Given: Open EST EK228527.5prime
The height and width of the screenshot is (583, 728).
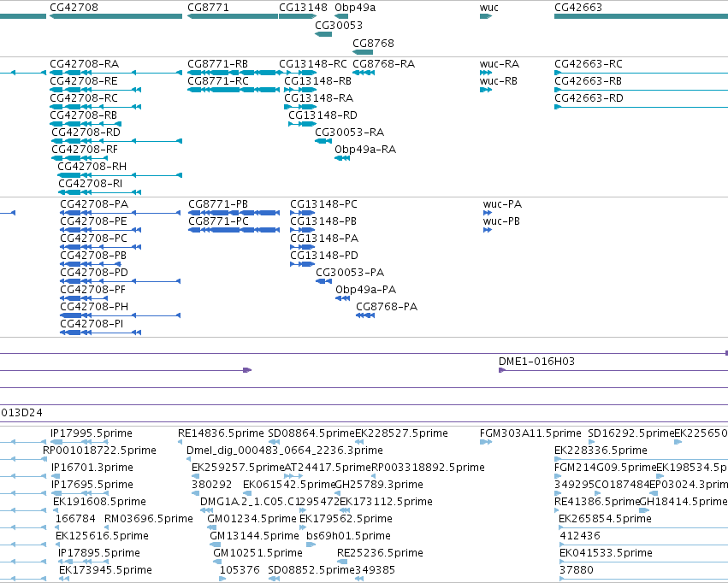Looking at the screenshot, I should point(401,433).
